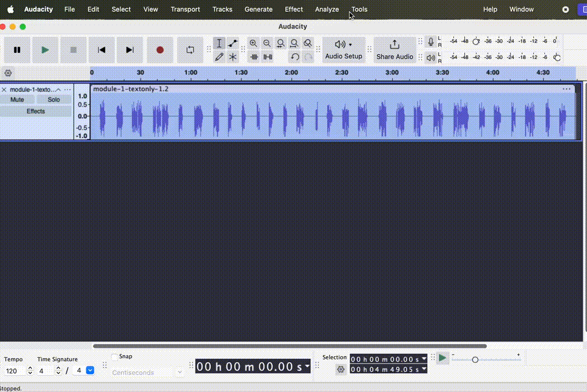Click the Zoom Out magnifier icon
Image resolution: width=587 pixels, height=392 pixels.
click(x=267, y=44)
